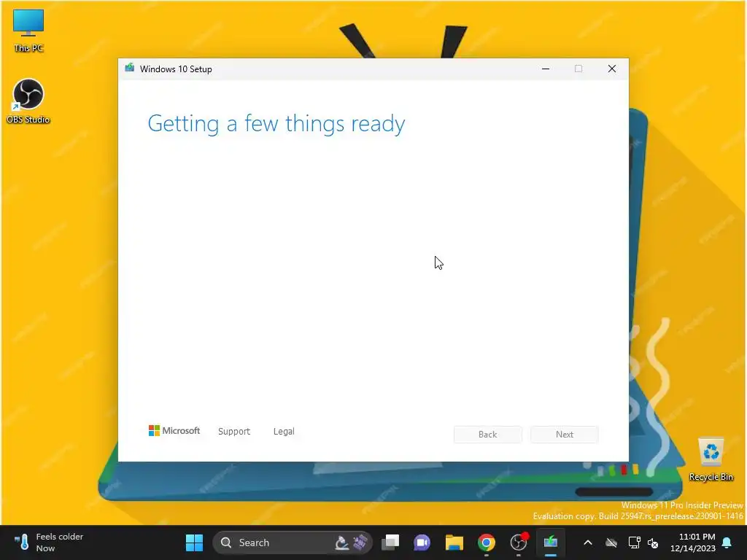Click the Microsoft logo in Setup
The height and width of the screenshot is (560, 747).
click(x=174, y=431)
